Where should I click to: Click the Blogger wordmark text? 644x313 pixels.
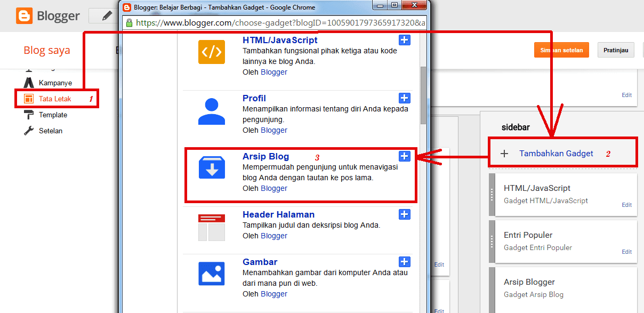tap(58, 17)
